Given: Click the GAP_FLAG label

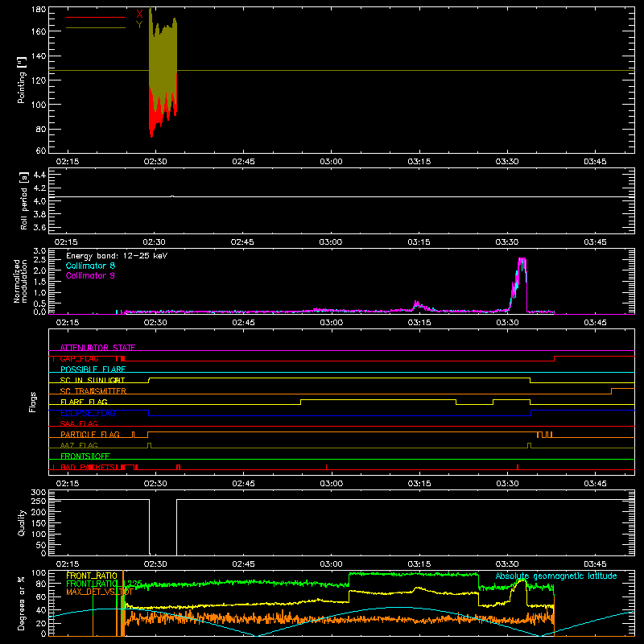Looking at the screenshot, I should pos(79,358).
